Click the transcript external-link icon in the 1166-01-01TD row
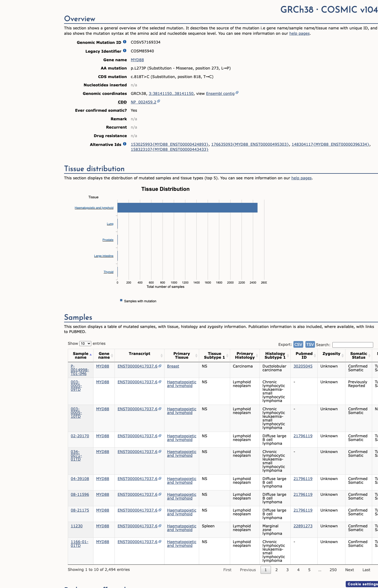 (x=160, y=541)
